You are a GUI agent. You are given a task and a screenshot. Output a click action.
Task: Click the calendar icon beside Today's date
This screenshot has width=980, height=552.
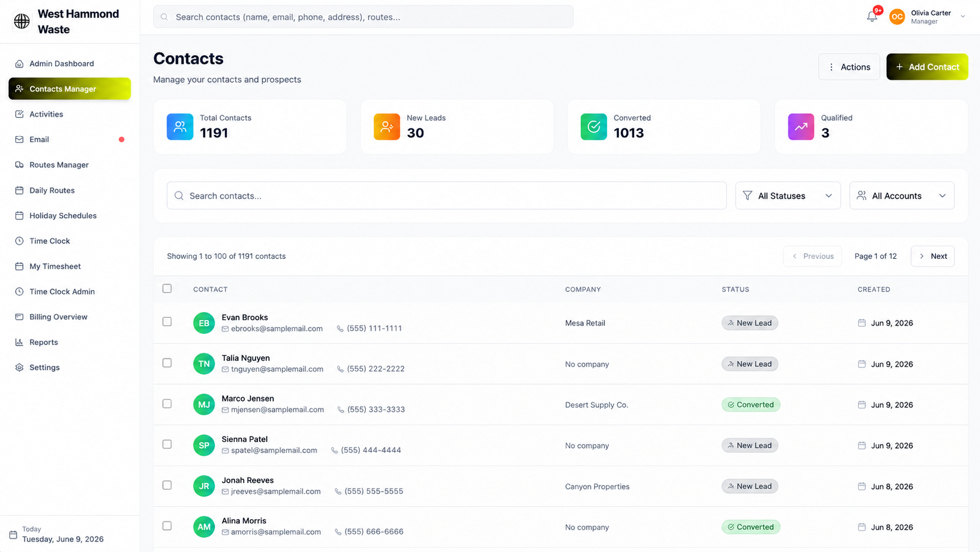point(13,534)
